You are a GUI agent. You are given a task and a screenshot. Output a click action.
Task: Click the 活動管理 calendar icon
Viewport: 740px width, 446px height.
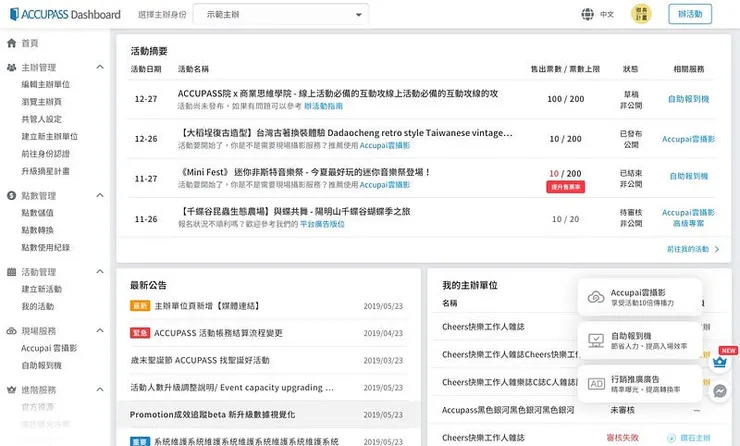[x=11, y=272]
